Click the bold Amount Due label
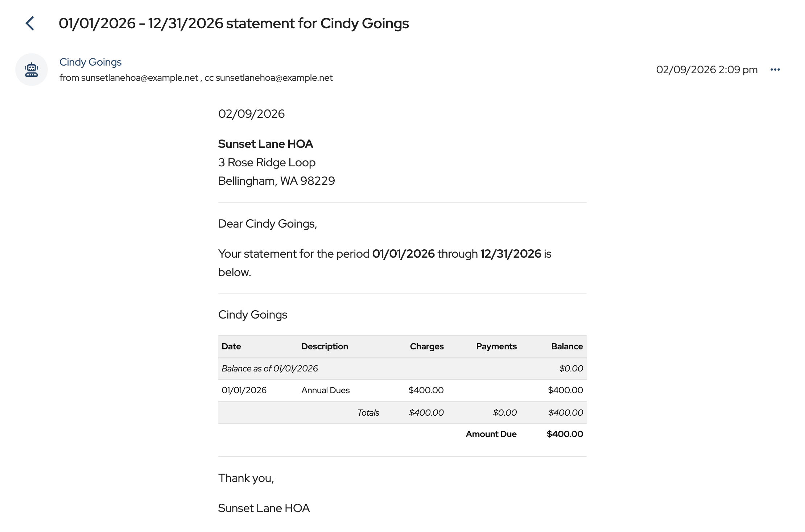Viewport: 805px width, 532px height. [x=491, y=434]
